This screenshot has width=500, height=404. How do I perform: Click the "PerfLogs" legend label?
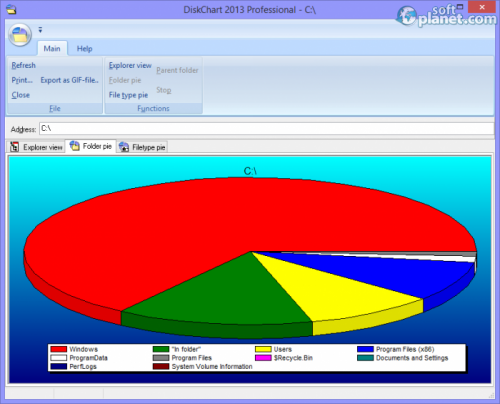[83, 367]
